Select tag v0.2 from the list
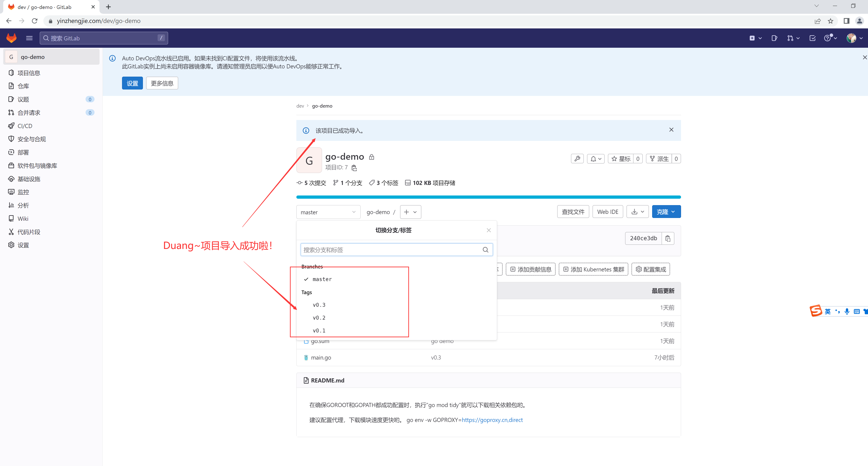The image size is (868, 466). 319,318
